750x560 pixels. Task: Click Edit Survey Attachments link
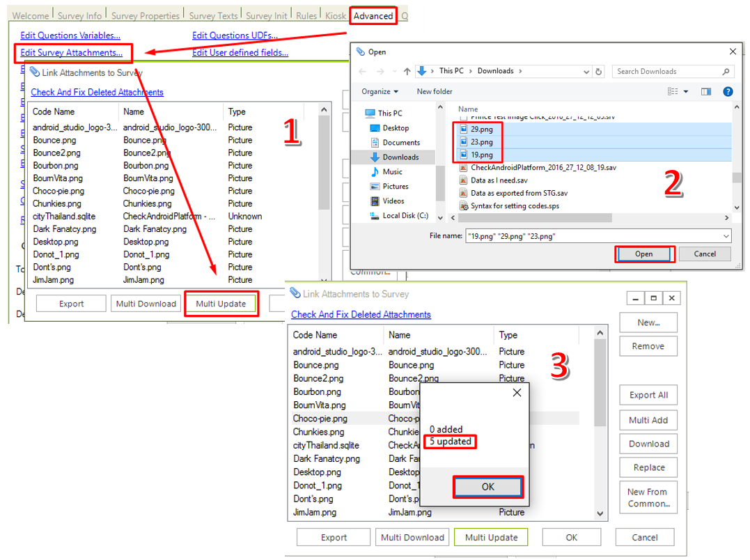[71, 53]
